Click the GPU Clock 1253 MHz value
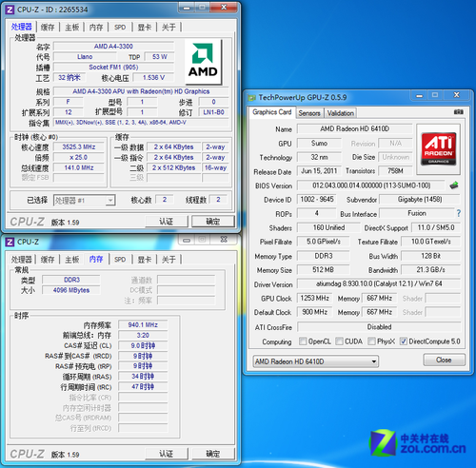Screen dimensions: 476x468 pyautogui.click(x=314, y=299)
